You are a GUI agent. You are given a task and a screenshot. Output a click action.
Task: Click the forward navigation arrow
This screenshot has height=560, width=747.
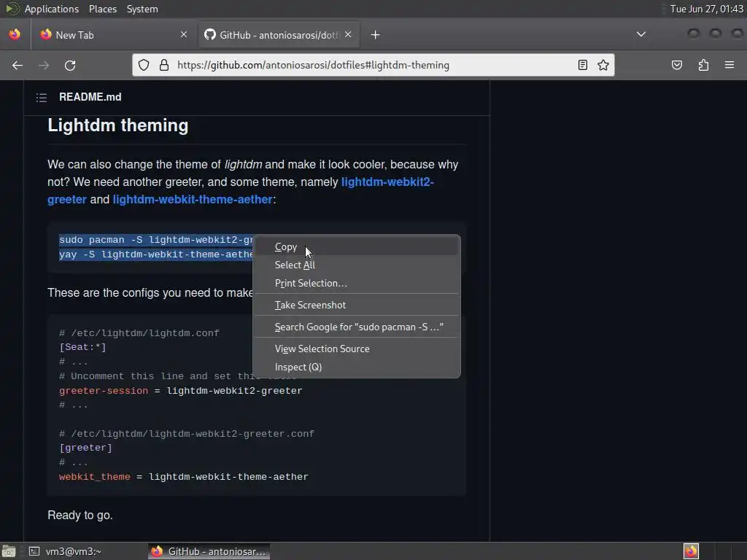point(43,65)
